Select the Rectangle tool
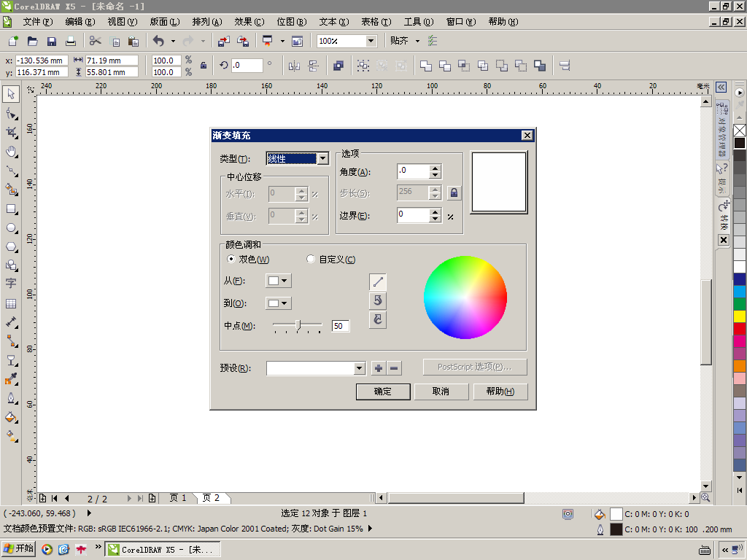This screenshot has width=747, height=560. (11, 209)
